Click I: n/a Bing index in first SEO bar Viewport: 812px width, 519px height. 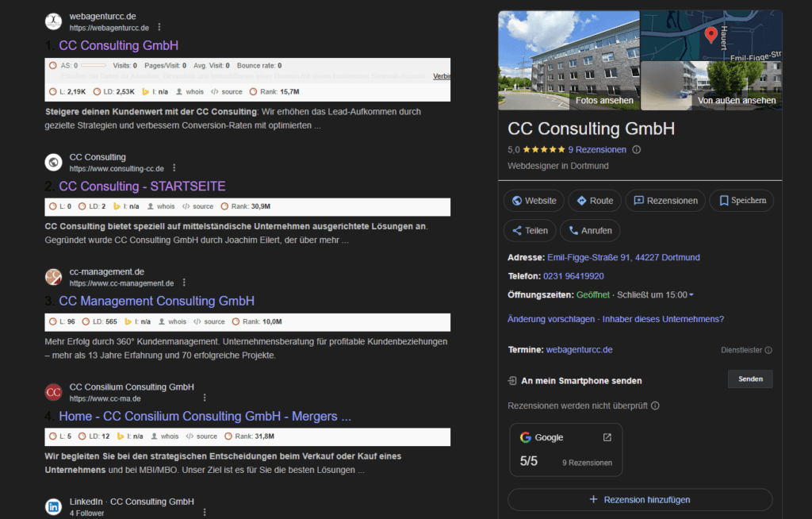(155, 92)
